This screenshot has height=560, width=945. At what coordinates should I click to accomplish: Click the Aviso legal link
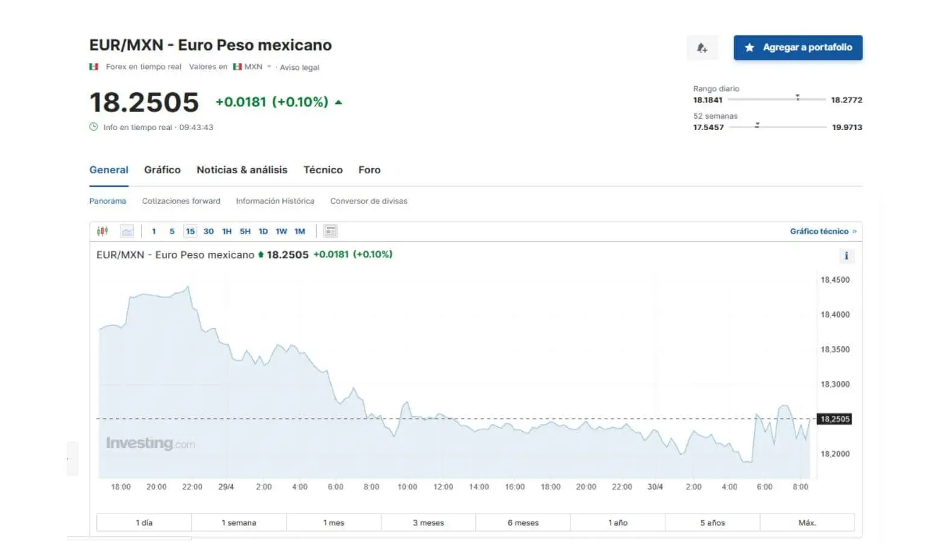click(x=299, y=67)
